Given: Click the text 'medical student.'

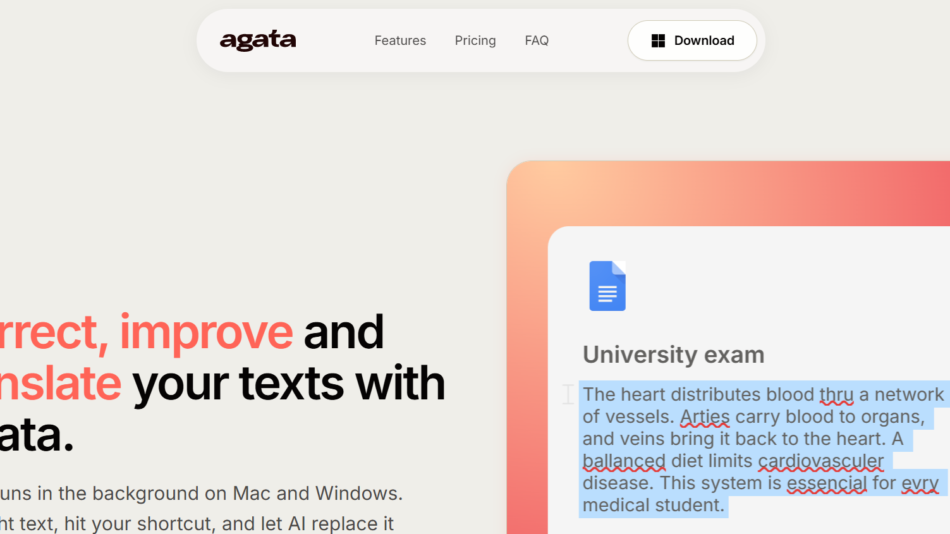Looking at the screenshot, I should point(653,506).
